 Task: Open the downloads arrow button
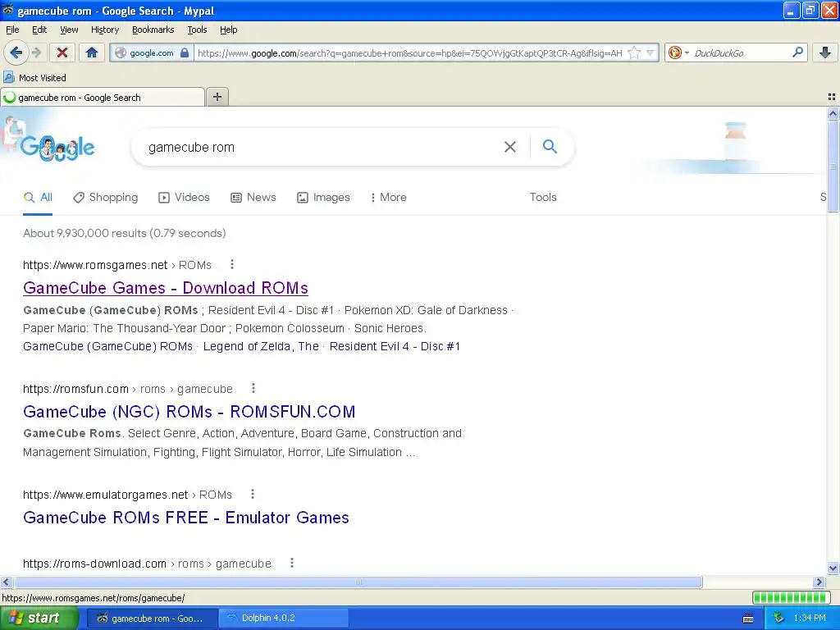point(825,52)
